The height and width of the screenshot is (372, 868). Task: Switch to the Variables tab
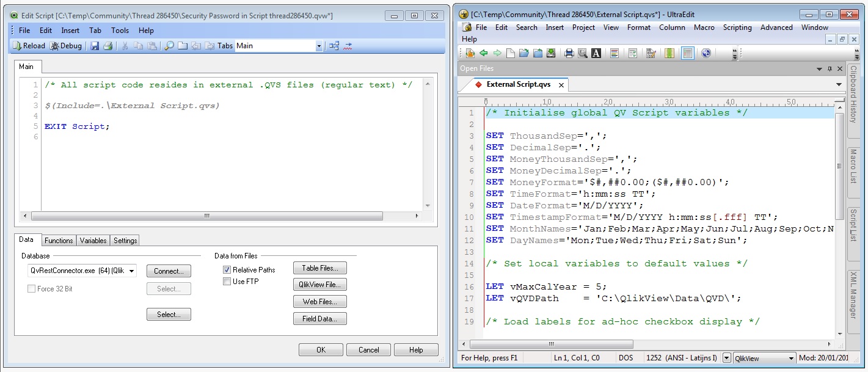pyautogui.click(x=92, y=240)
